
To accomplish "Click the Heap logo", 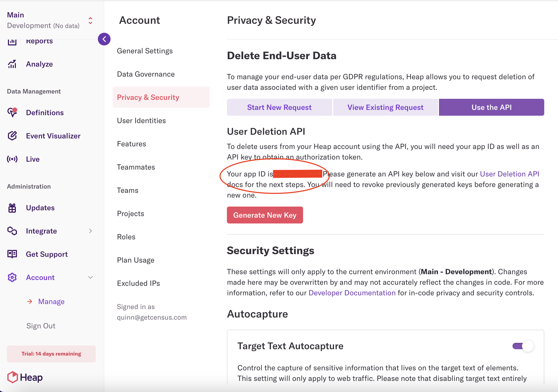I will [25, 377].
